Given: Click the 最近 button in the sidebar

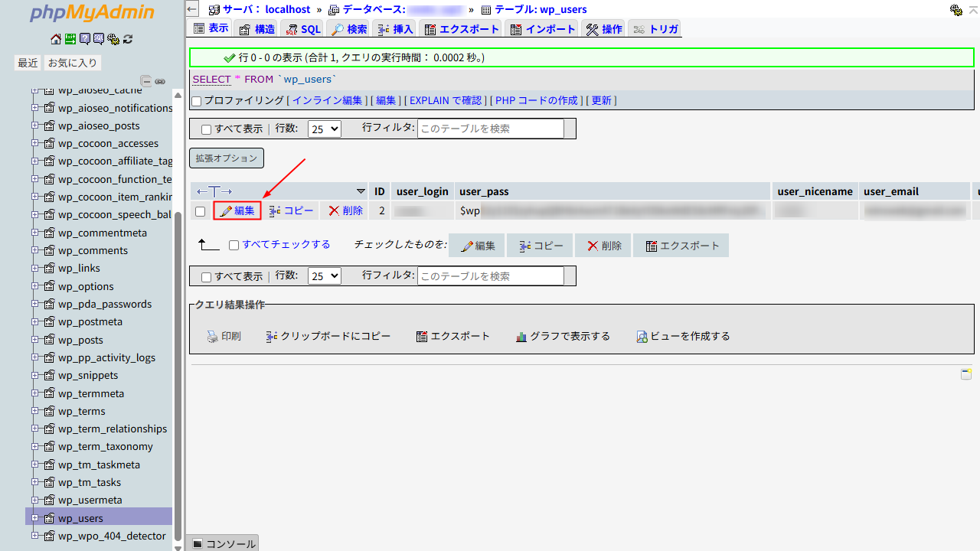Looking at the screenshot, I should coord(28,63).
